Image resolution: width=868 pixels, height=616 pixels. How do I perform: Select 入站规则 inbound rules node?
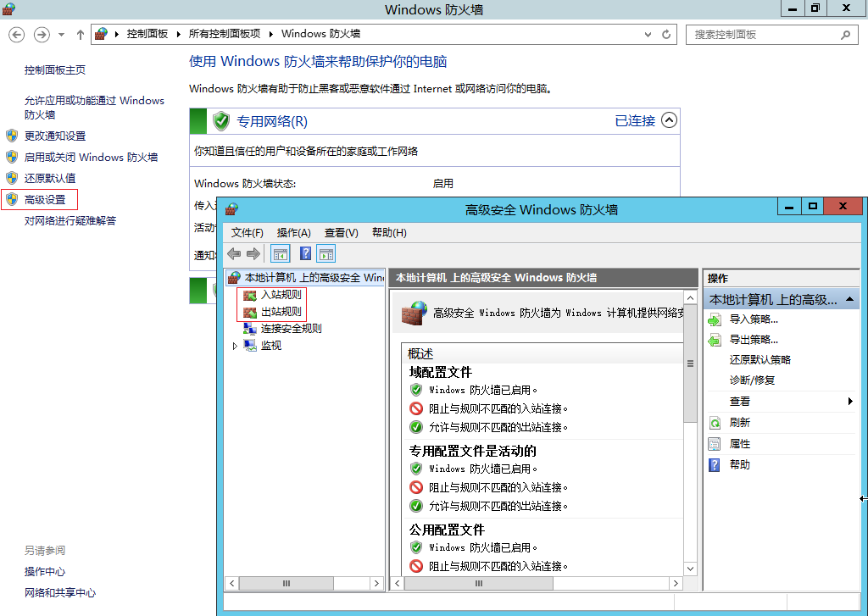280,295
